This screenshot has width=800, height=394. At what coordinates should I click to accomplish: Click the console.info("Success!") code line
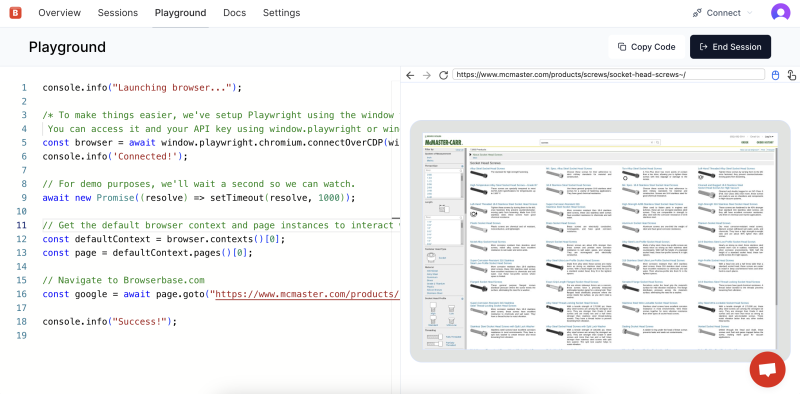tap(110, 322)
